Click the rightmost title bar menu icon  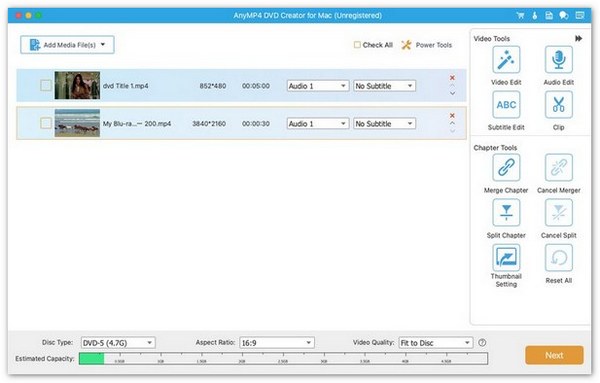580,16
